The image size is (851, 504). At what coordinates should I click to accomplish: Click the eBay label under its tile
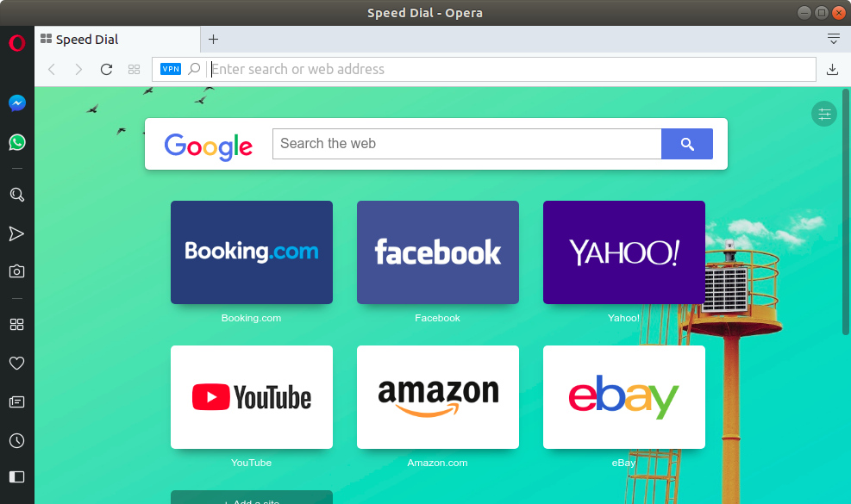click(623, 463)
